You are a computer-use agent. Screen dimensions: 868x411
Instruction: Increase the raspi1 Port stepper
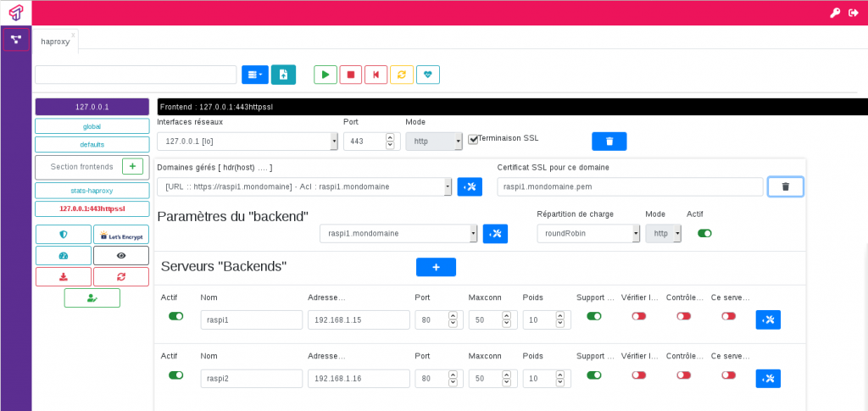(453, 316)
